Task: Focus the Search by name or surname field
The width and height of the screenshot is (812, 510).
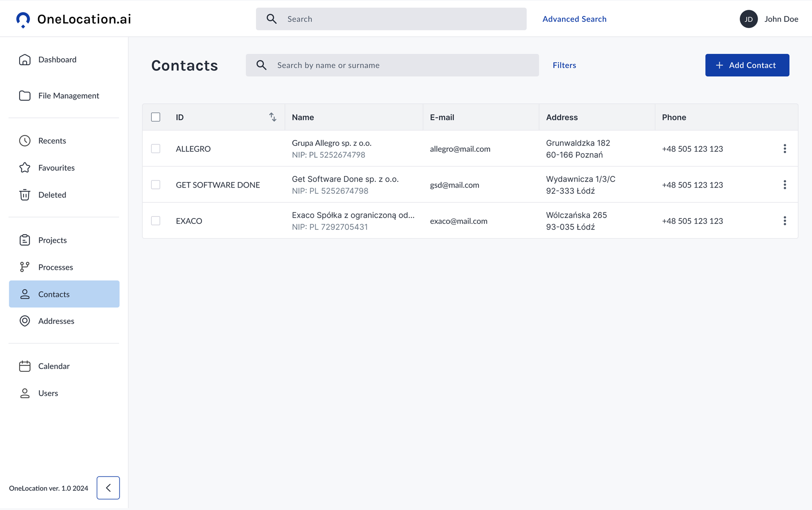Action: tap(392, 65)
